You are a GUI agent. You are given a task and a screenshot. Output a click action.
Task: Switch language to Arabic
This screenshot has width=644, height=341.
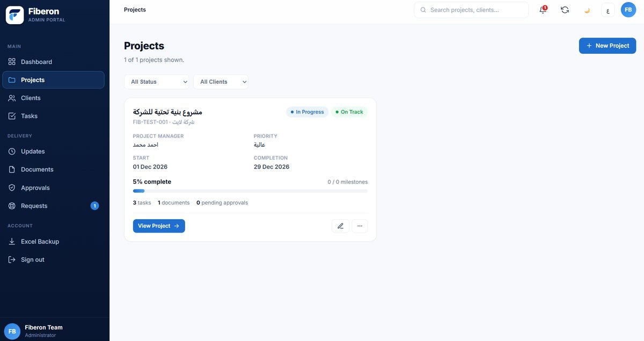click(x=608, y=10)
